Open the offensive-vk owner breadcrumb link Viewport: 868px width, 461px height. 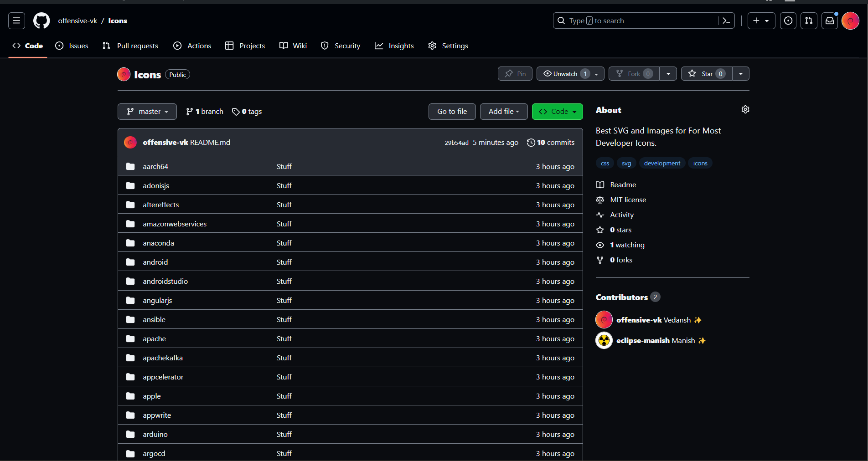click(x=77, y=20)
